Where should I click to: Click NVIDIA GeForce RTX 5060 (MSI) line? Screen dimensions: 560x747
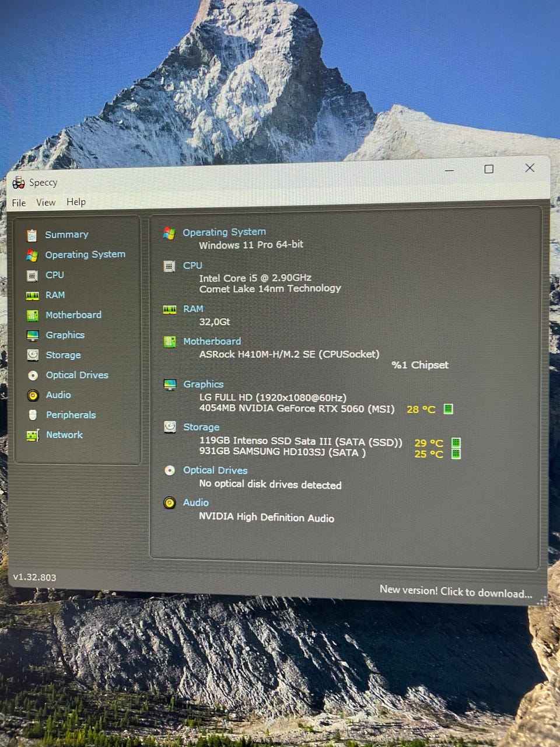click(x=297, y=409)
